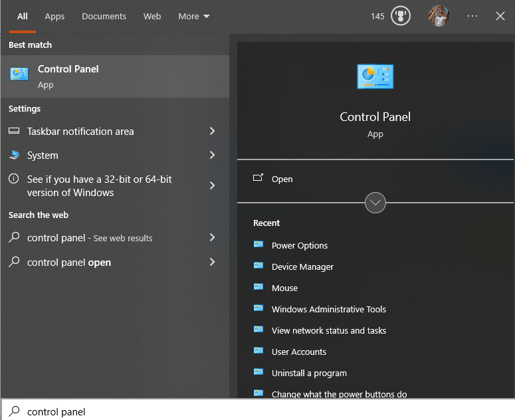The height and width of the screenshot is (420, 515).
Task: Click the info icon beside 32-bit or 64-bit
Action: pyautogui.click(x=13, y=179)
